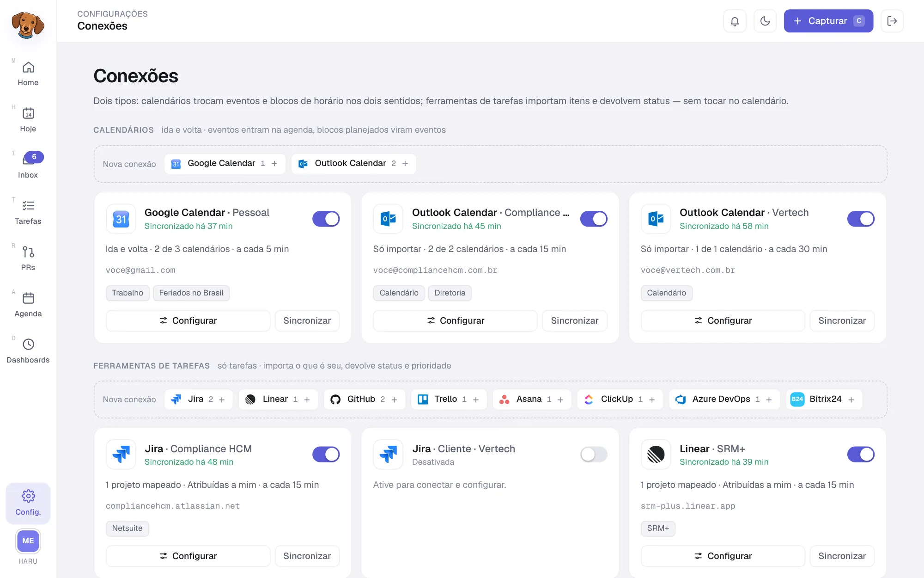Screen dimensions: 924x578
Task: Configure Jira Compliance HCM
Action: point(188,556)
